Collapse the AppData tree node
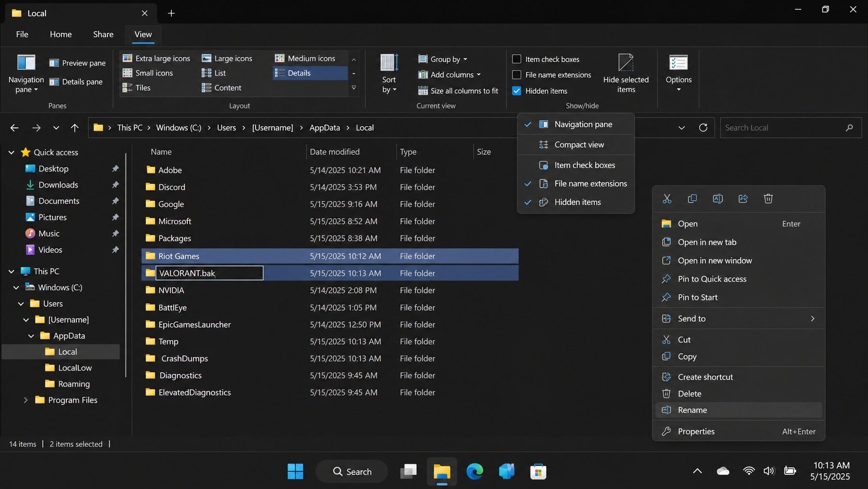The image size is (868, 489). click(31, 336)
